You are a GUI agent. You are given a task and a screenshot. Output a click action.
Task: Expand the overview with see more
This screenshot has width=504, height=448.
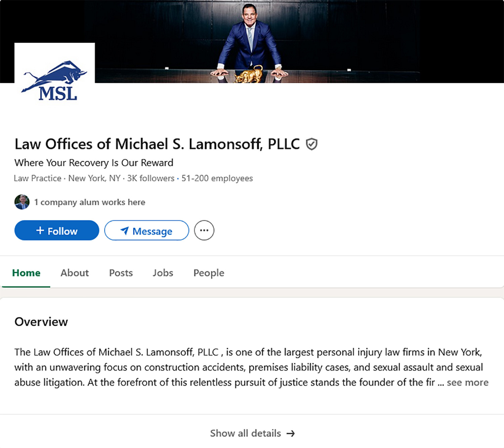tap(467, 382)
